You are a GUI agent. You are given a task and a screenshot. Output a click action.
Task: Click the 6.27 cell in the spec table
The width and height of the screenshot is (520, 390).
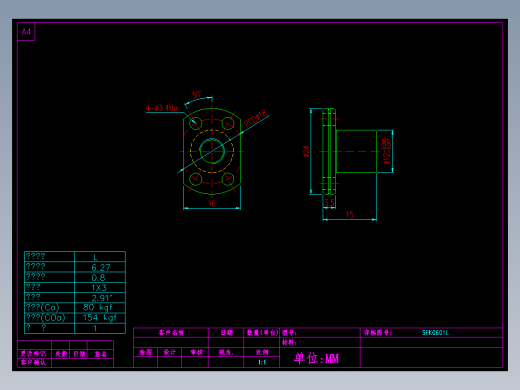coord(101,267)
